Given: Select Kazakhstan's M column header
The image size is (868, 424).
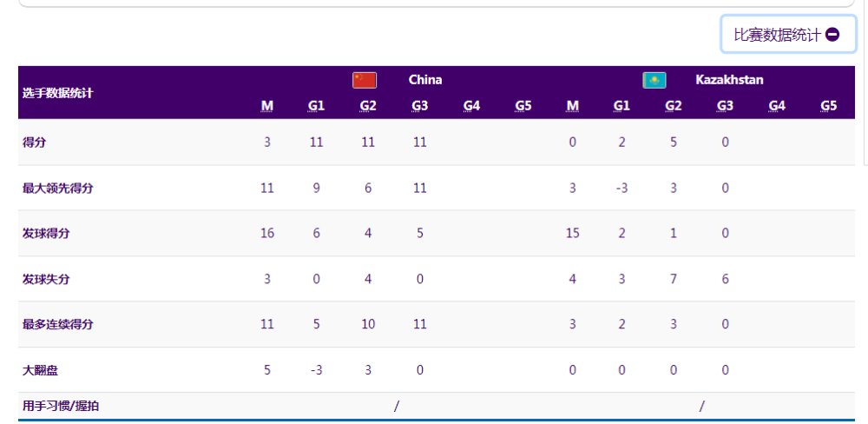Looking at the screenshot, I should point(573,106).
